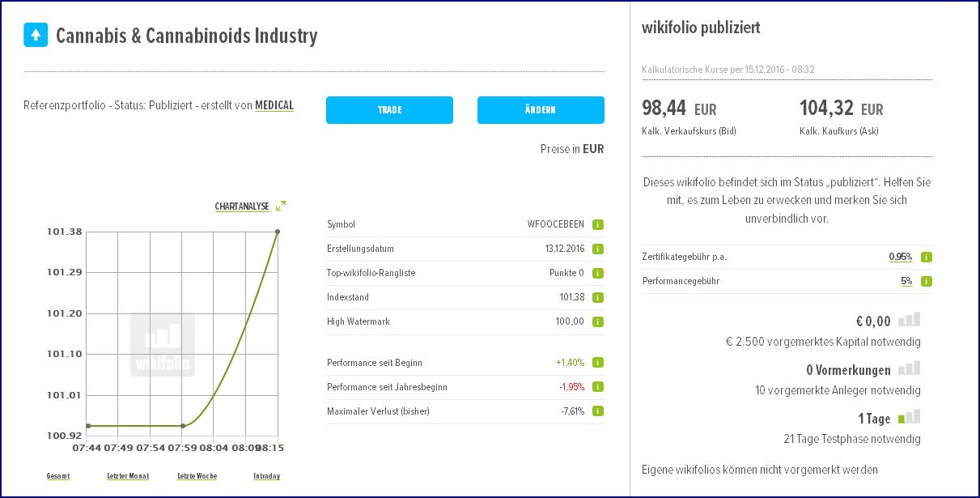This screenshot has width=980, height=498.
Task: Open Zertifikategebühr p.a. info icon
Action: coord(927,258)
